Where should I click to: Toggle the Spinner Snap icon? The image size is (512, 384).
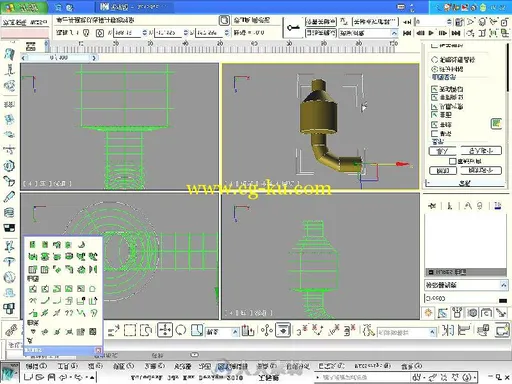350,330
